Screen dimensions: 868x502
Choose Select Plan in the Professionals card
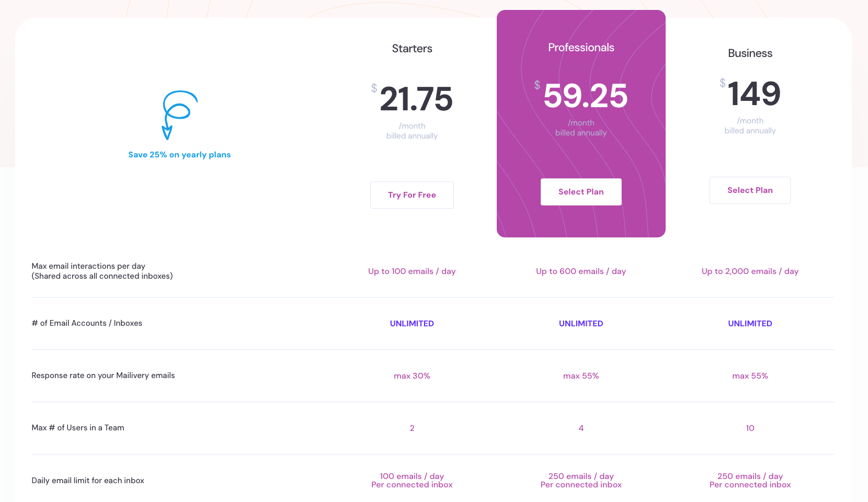click(581, 192)
